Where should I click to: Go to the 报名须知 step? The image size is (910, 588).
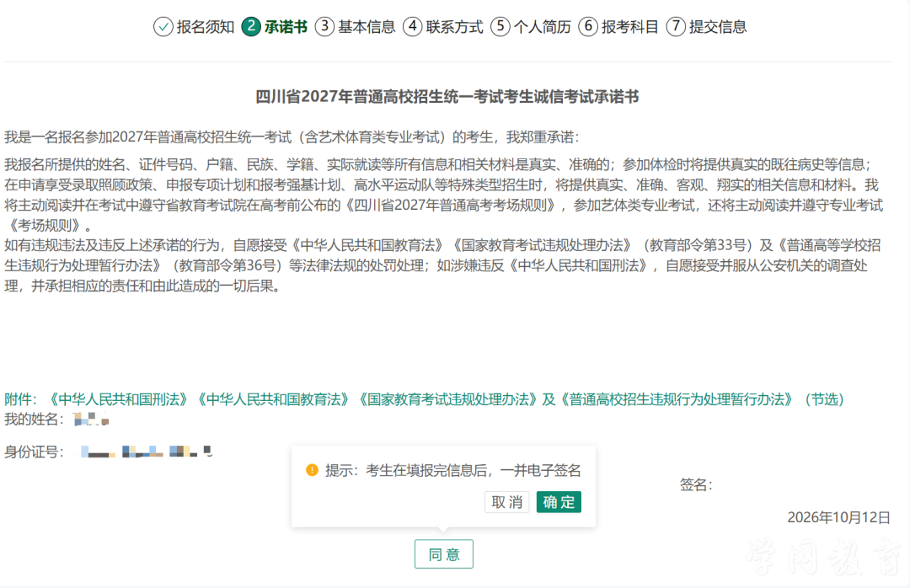pyautogui.click(x=206, y=27)
